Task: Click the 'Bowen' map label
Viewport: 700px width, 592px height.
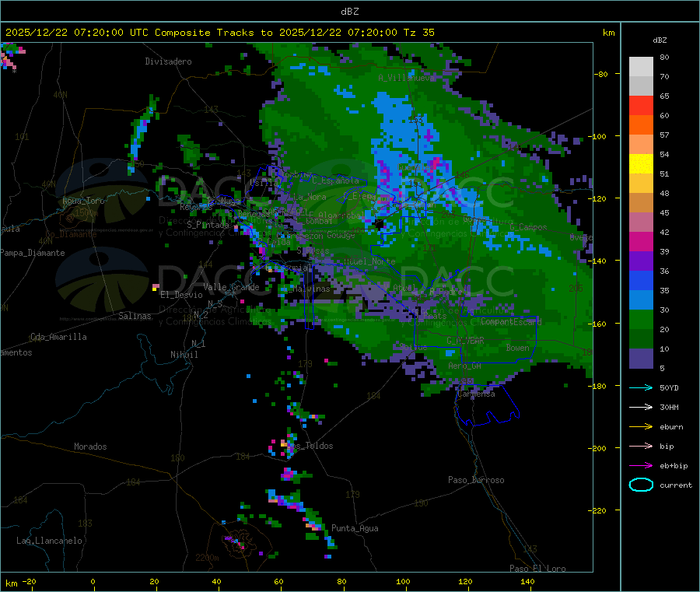Action: pos(518,348)
